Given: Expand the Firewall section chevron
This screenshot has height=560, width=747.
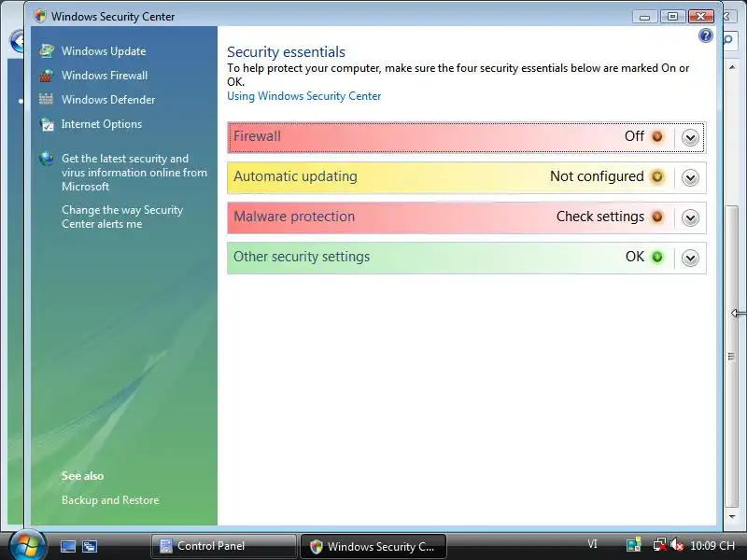Looking at the screenshot, I should click(690, 137).
